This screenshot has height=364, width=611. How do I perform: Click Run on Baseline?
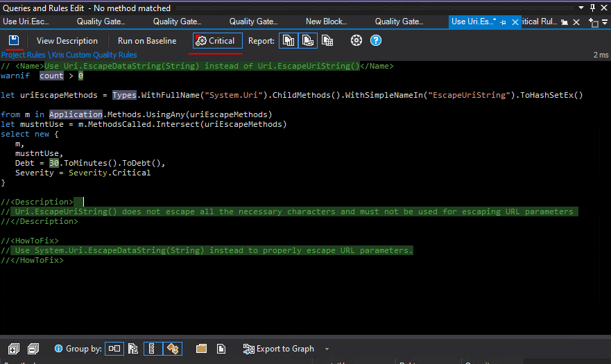coord(147,40)
